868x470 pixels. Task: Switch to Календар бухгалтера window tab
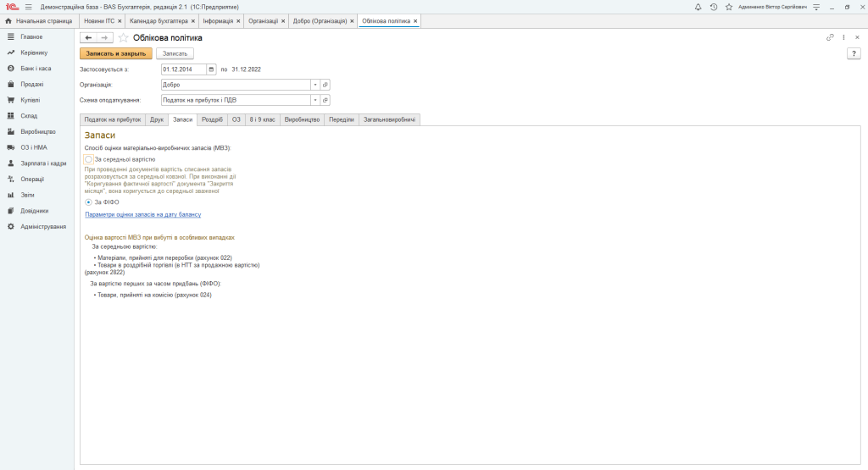pos(159,21)
